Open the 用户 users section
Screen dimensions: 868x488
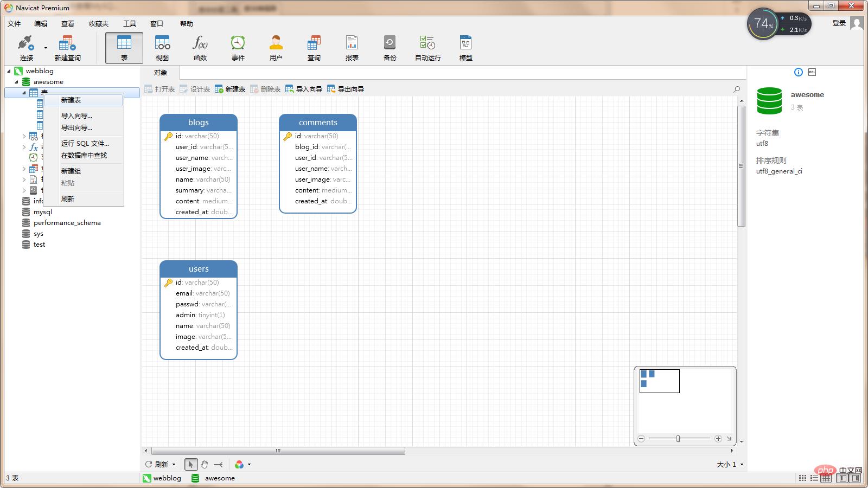pyautogui.click(x=276, y=48)
